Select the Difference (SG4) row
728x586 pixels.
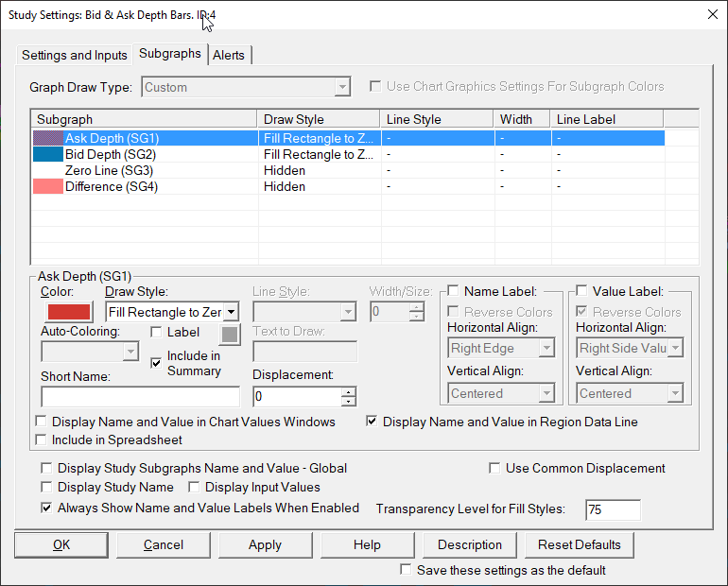pyautogui.click(x=348, y=186)
